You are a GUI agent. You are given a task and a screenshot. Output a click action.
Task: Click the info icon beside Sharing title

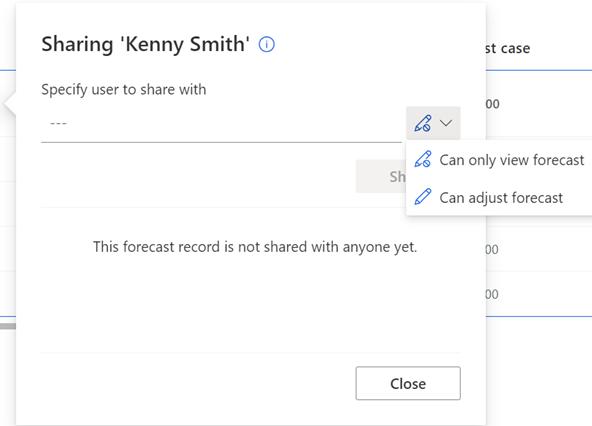(267, 45)
